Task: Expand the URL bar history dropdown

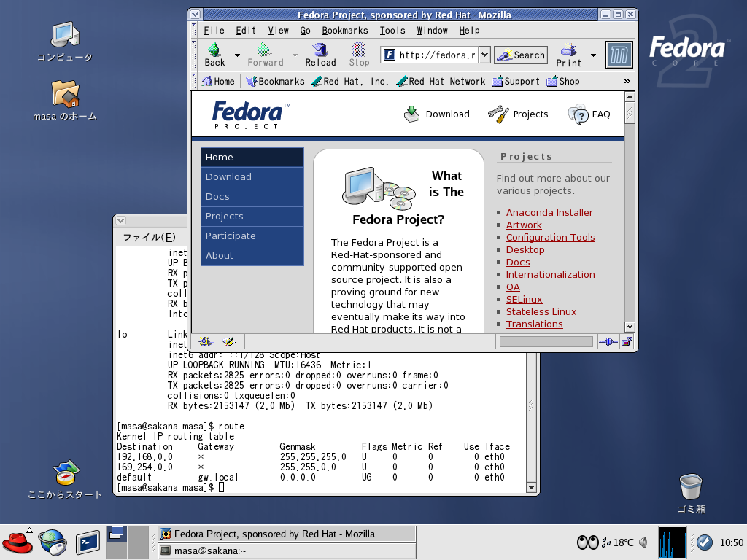Action: (x=484, y=55)
